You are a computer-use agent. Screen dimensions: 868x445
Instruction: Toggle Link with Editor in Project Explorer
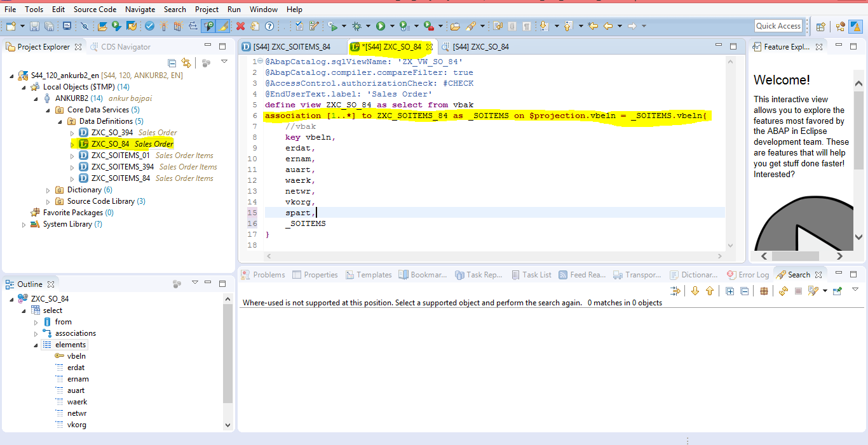[186, 62]
